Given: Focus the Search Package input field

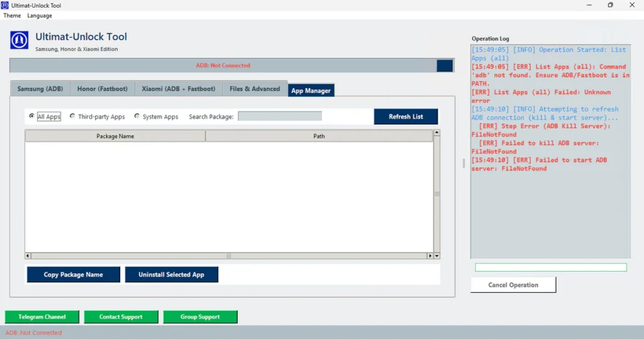Looking at the screenshot, I should click(x=280, y=116).
